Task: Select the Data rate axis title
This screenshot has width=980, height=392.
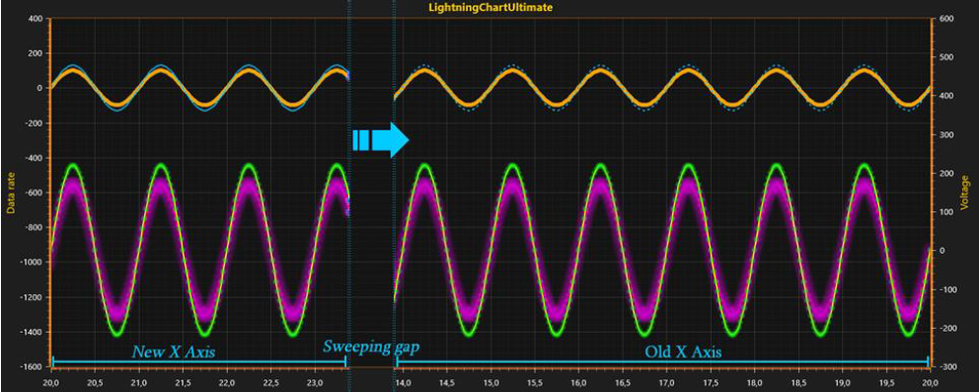Action: pos(11,194)
